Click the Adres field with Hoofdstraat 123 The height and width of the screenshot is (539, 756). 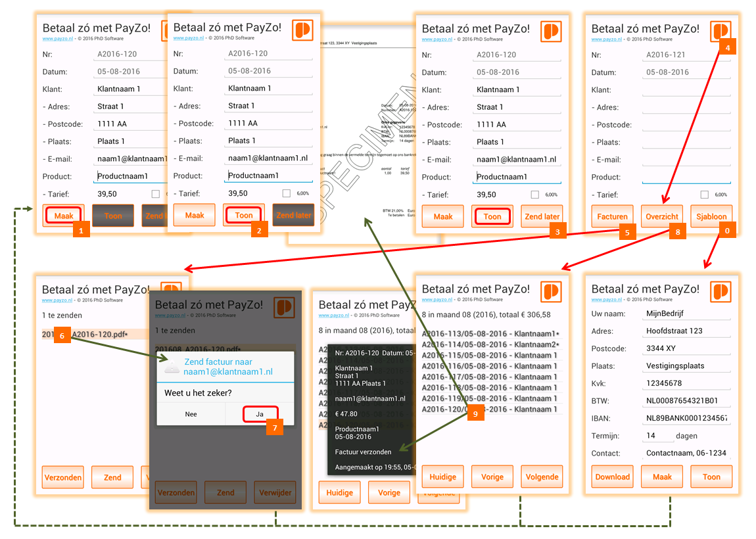click(686, 331)
